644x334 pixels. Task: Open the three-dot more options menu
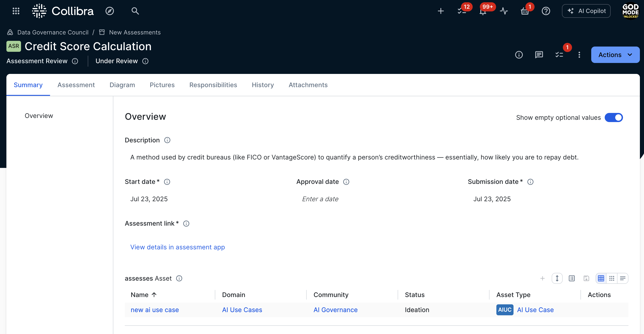[x=579, y=55]
